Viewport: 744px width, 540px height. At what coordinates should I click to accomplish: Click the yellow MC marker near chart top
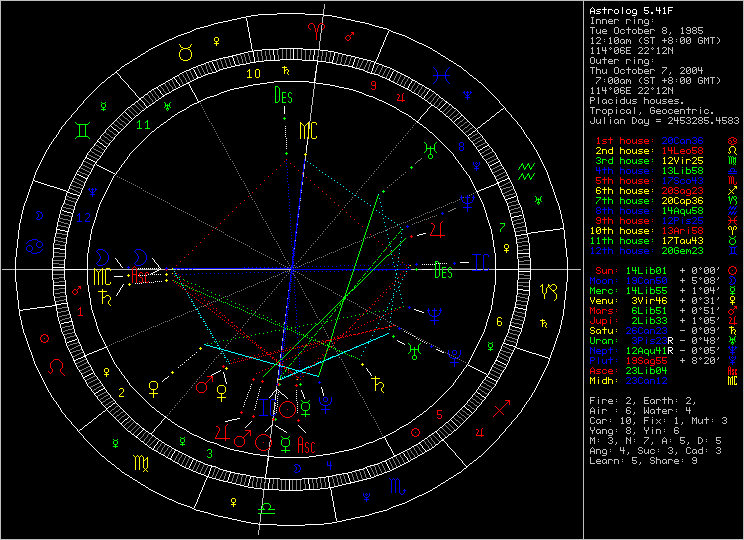[308, 131]
